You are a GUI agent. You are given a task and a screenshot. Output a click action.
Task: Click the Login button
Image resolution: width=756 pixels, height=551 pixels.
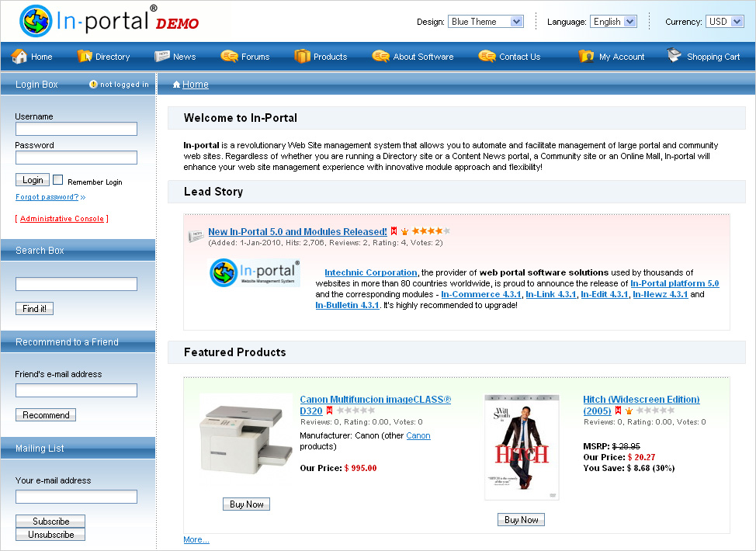33,180
